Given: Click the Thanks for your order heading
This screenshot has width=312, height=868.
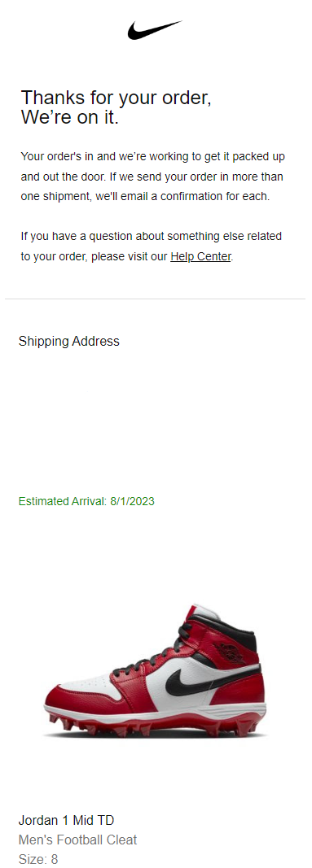Looking at the screenshot, I should point(116,98).
